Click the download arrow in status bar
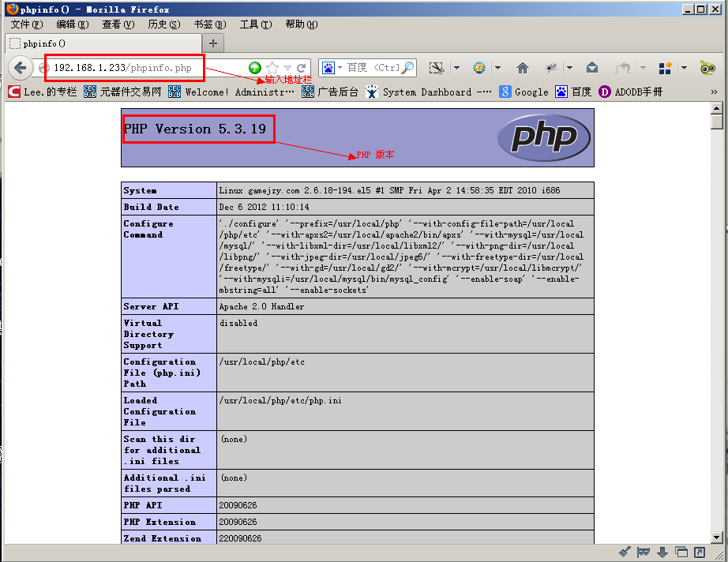 point(662,553)
